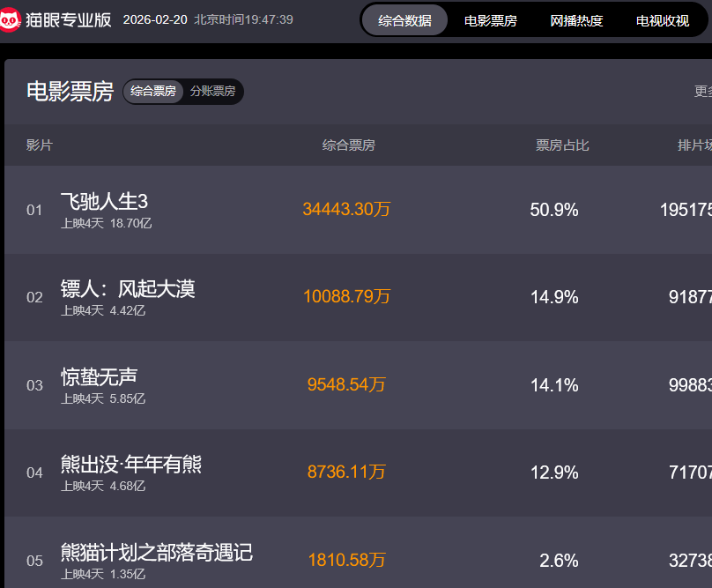
Task: Select the 电视收视 tab
Action: 663,20
